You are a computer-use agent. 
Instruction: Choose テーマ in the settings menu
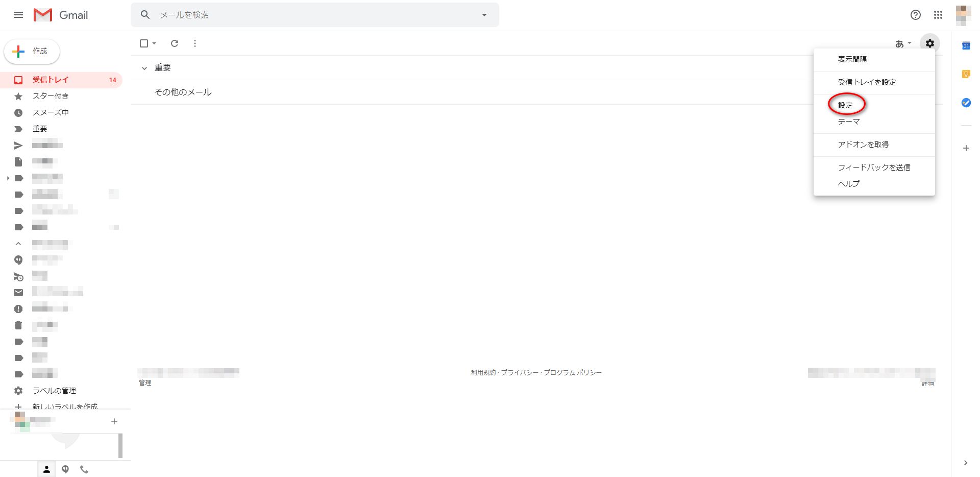[x=849, y=122]
